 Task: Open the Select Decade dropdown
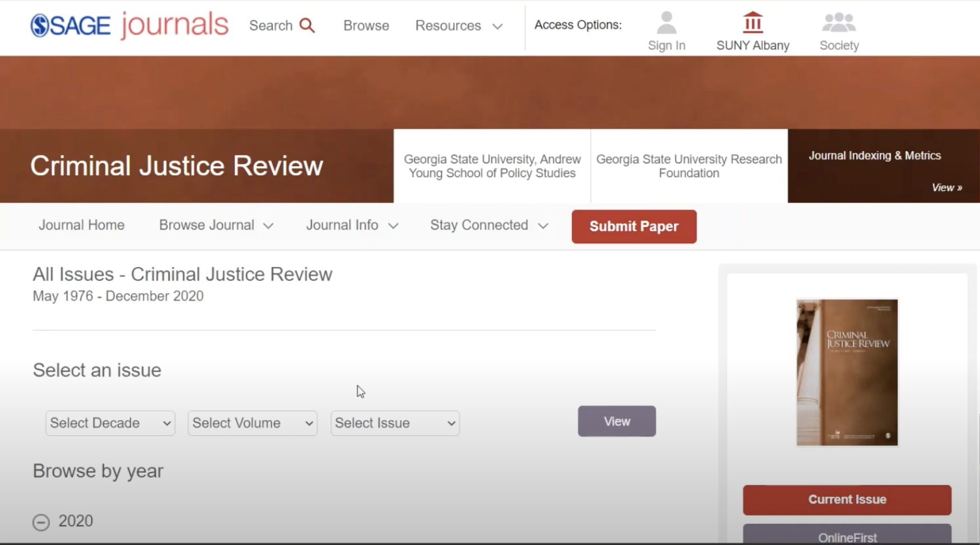(110, 423)
